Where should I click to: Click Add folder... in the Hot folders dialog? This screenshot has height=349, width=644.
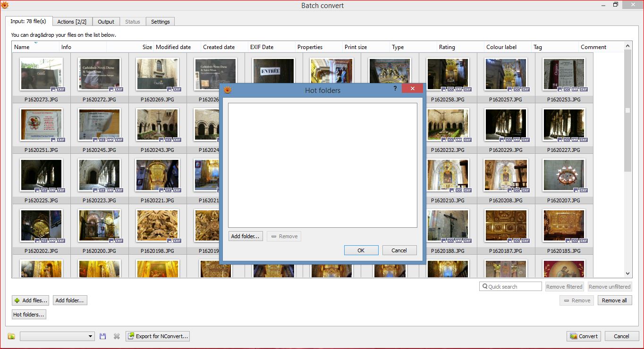pos(246,236)
